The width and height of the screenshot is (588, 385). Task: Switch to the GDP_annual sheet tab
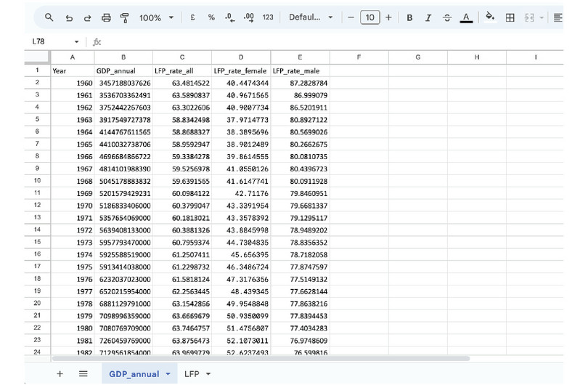134,374
